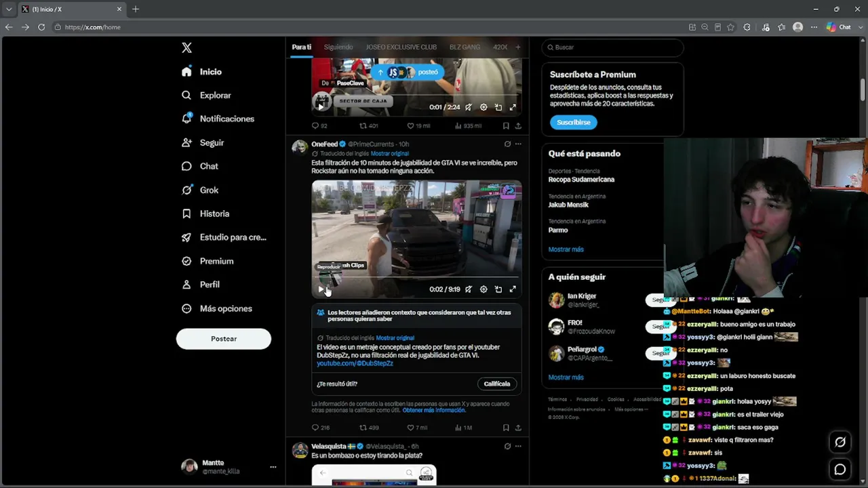Open the floating Grok button
The width and height of the screenshot is (868, 488).
[840, 443]
